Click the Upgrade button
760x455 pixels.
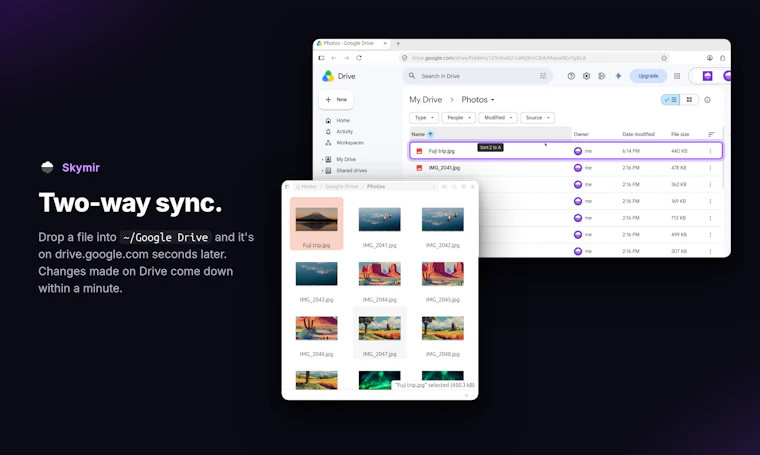click(x=648, y=76)
